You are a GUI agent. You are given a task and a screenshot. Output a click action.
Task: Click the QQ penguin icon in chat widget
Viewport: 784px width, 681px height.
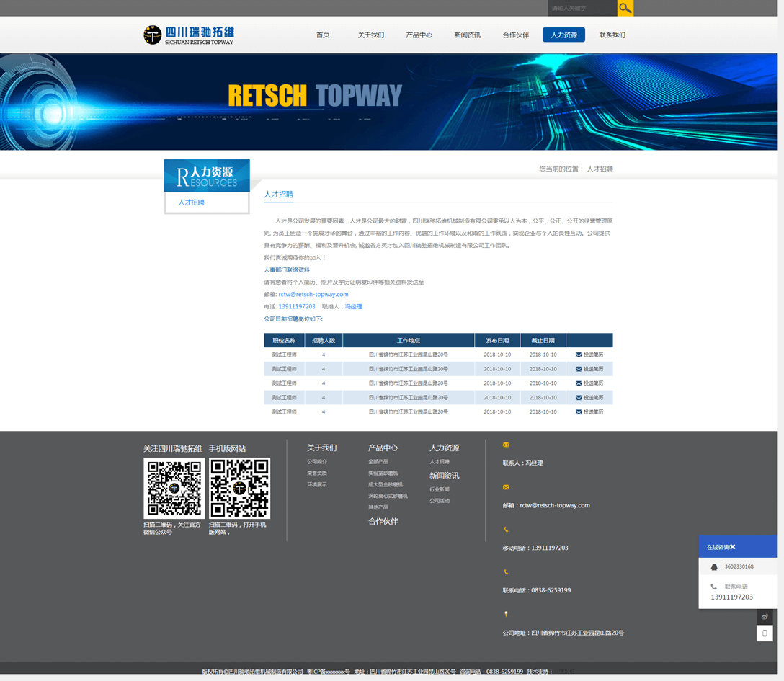point(714,567)
